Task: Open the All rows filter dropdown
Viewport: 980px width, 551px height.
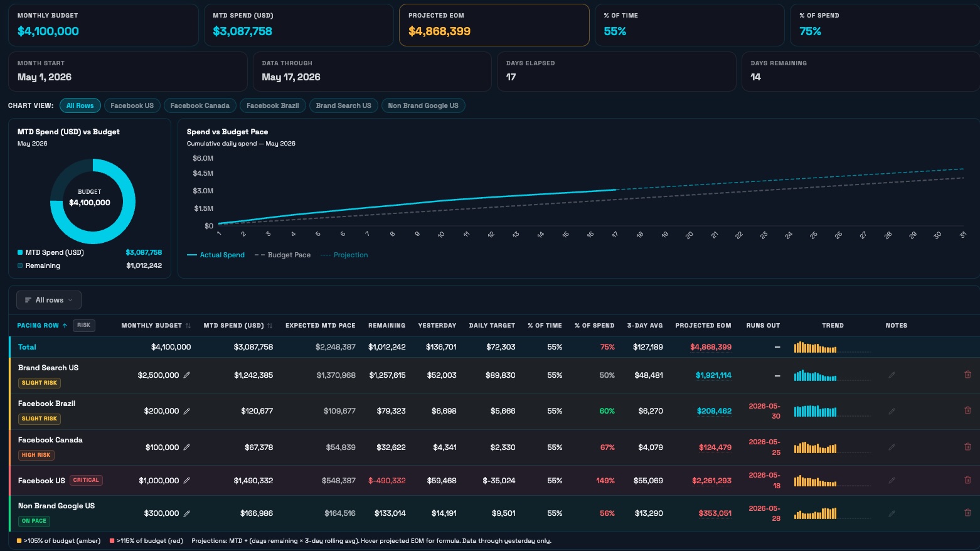Action: (49, 300)
